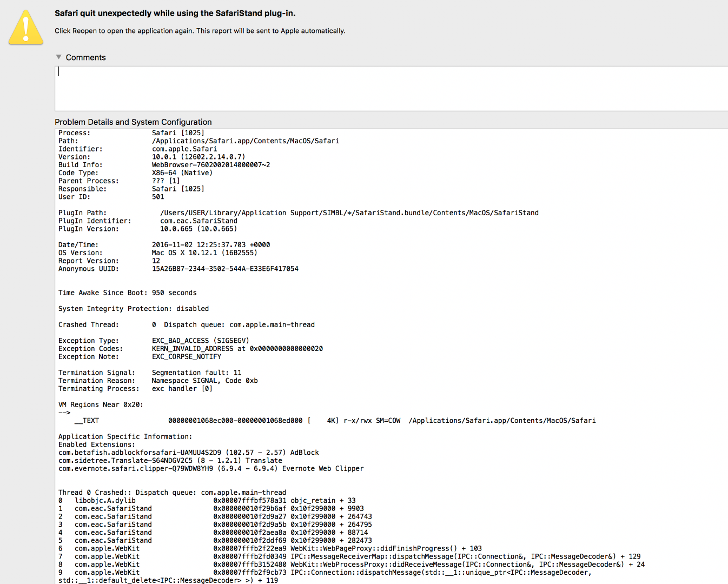The height and width of the screenshot is (584, 728).
Task: Click the 'Problem Details and System Configuration' label
Action: click(x=133, y=122)
